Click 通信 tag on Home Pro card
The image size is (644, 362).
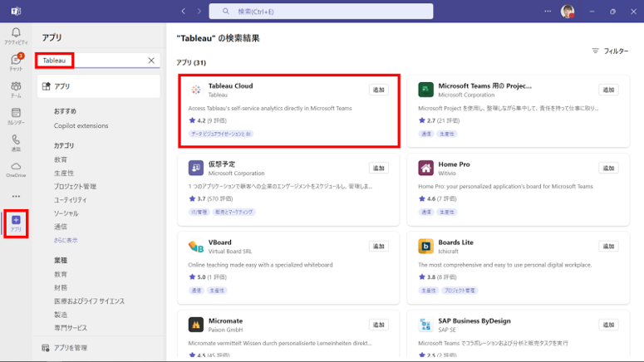[426, 213]
